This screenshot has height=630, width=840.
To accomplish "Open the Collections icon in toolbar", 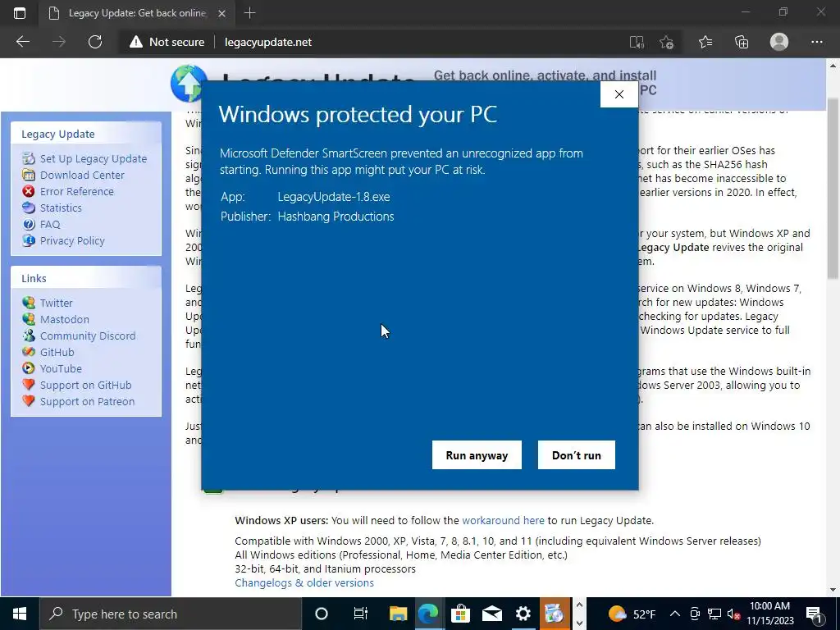I will coord(742,43).
